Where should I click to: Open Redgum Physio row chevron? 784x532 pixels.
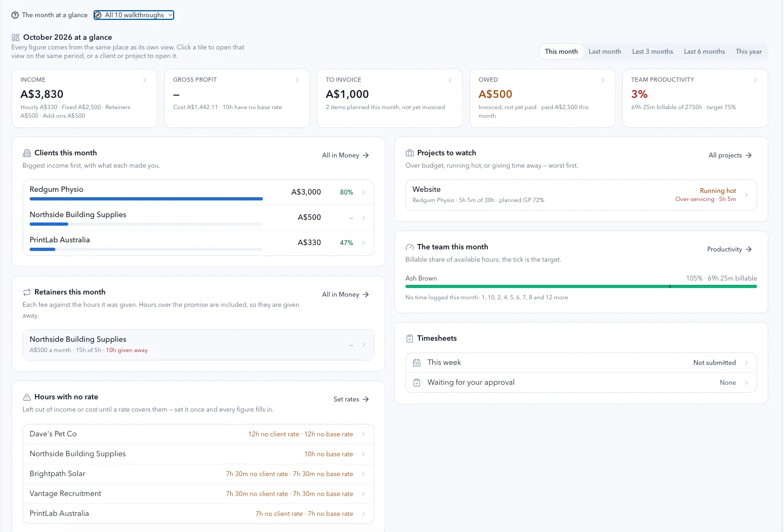point(364,192)
